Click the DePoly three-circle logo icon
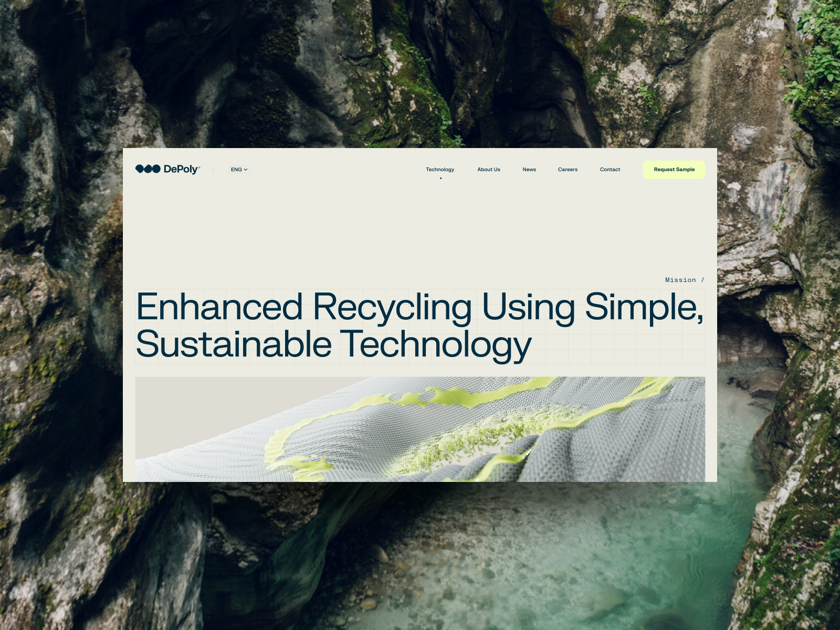 click(x=148, y=169)
